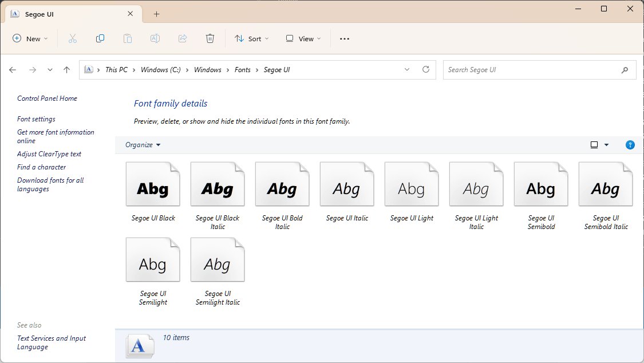Open Font settings link

click(x=36, y=119)
